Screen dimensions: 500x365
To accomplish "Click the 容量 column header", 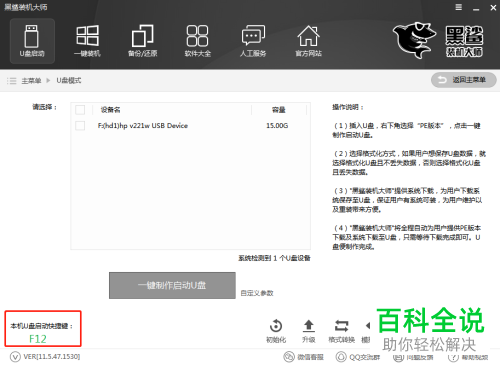I will [x=278, y=110].
